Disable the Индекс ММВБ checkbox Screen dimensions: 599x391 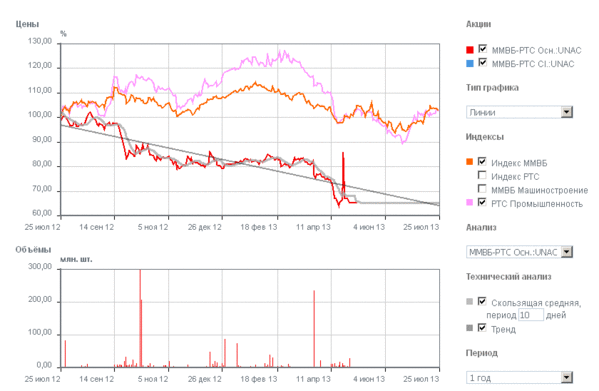point(482,161)
